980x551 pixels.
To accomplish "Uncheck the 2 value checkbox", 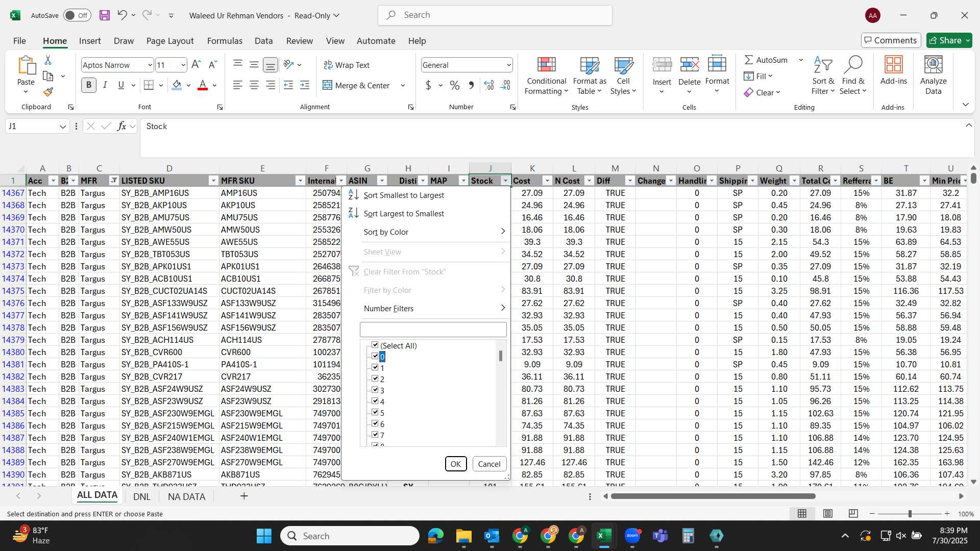I will (x=375, y=379).
